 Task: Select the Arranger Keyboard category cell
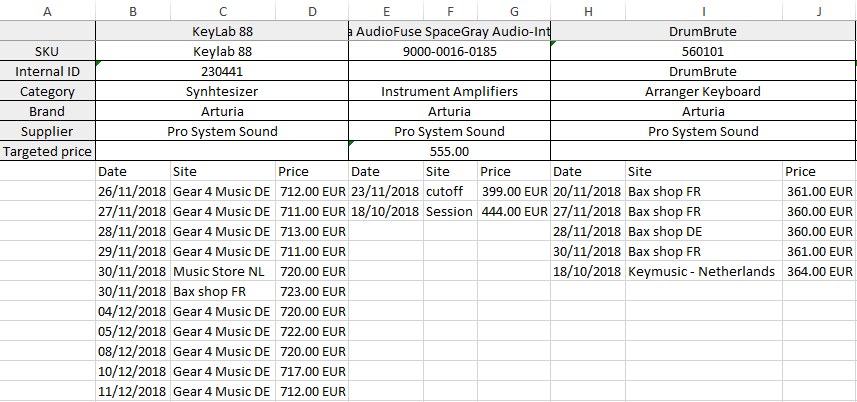click(703, 91)
